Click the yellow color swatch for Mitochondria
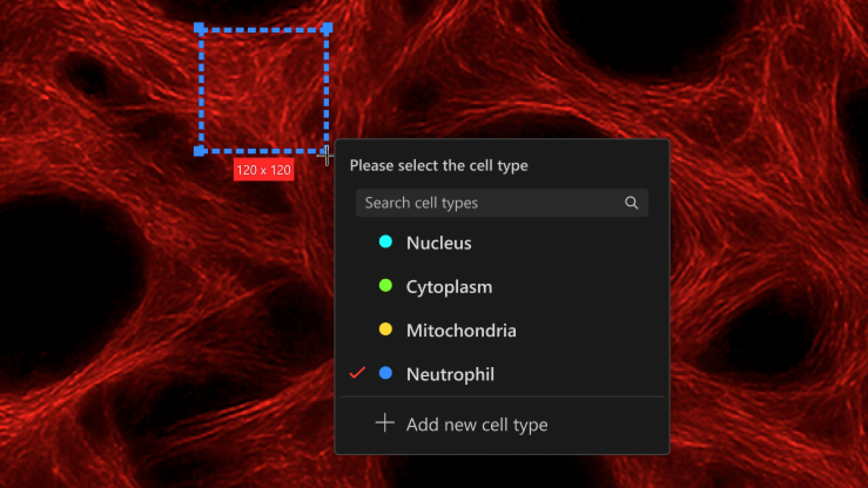 point(385,330)
